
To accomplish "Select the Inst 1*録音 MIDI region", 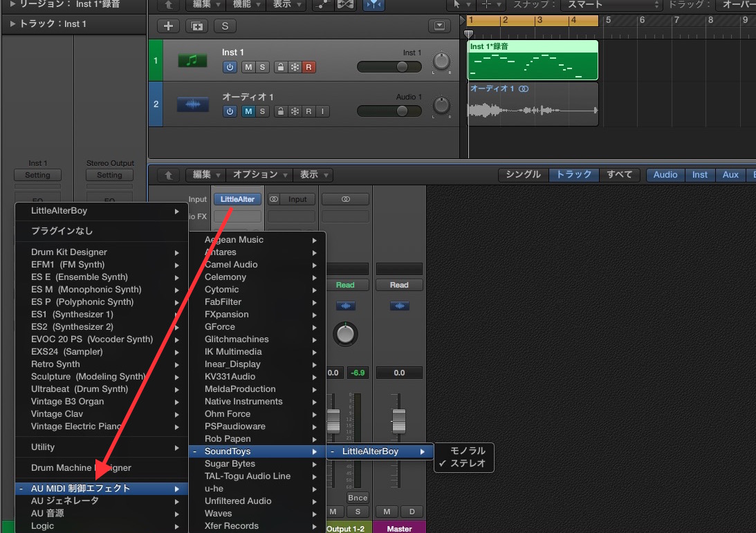I will [x=533, y=60].
